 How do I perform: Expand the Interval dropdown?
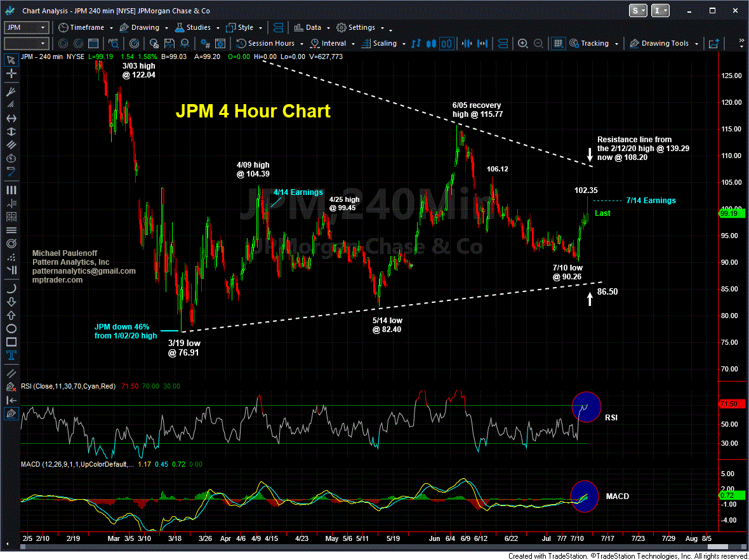point(354,44)
